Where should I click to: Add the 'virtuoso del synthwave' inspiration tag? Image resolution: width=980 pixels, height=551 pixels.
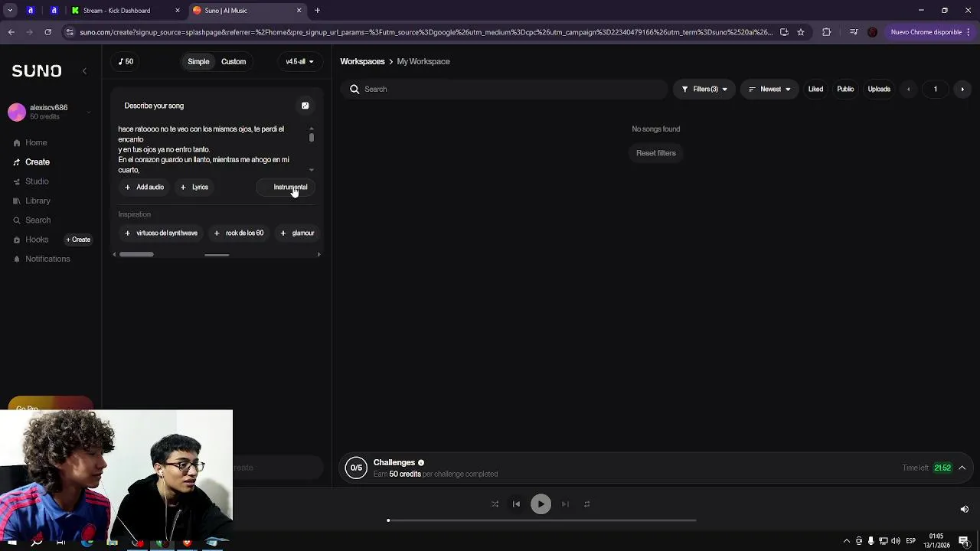(161, 233)
